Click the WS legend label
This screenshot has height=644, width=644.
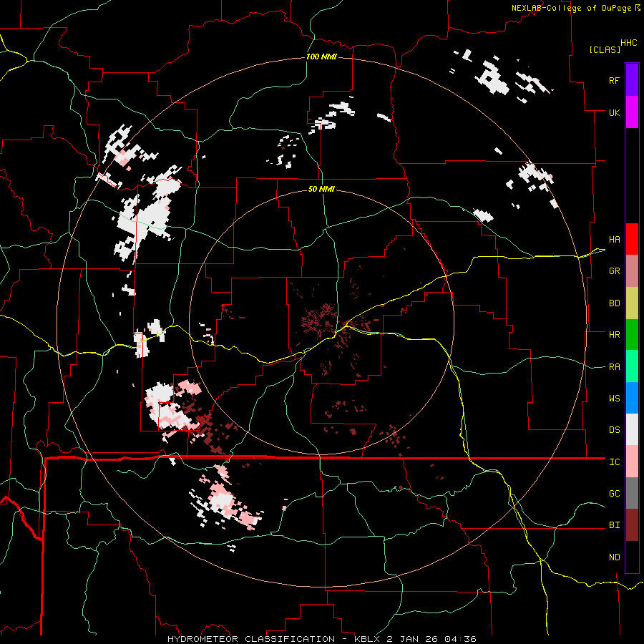614,399
